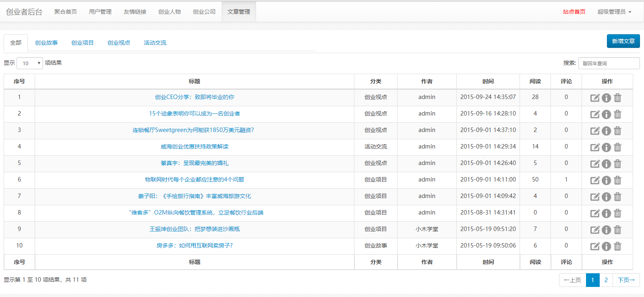Image resolution: width=644 pixels, height=297 pixels.
Task: Delete the 维客多 O2M article
Action: [x=617, y=213]
